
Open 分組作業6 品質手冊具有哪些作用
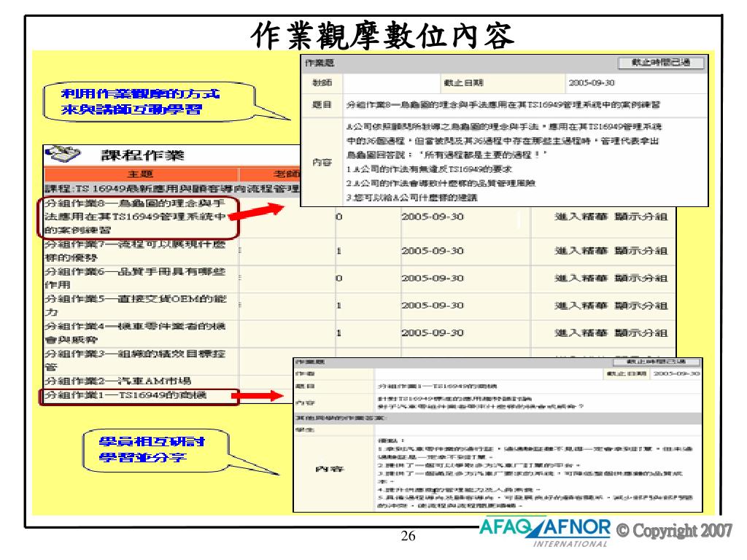click(135, 278)
